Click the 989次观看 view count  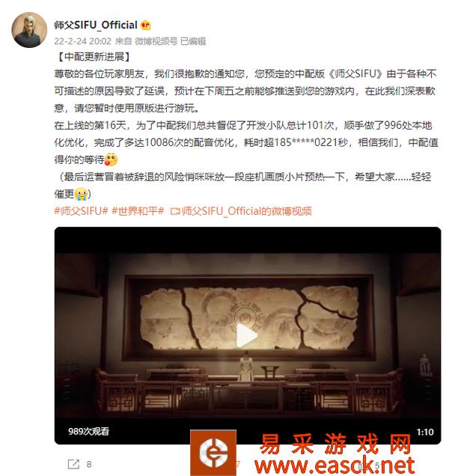[x=88, y=431]
